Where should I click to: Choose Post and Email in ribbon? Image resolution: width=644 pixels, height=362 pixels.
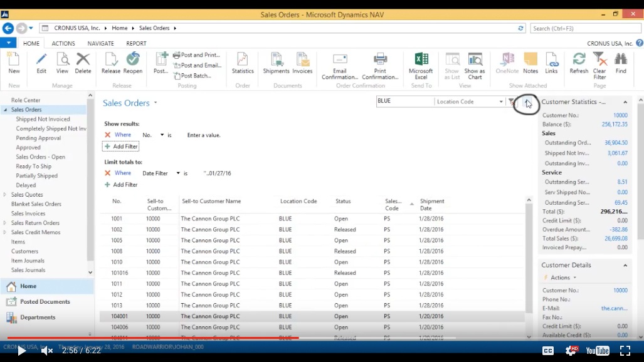point(198,65)
